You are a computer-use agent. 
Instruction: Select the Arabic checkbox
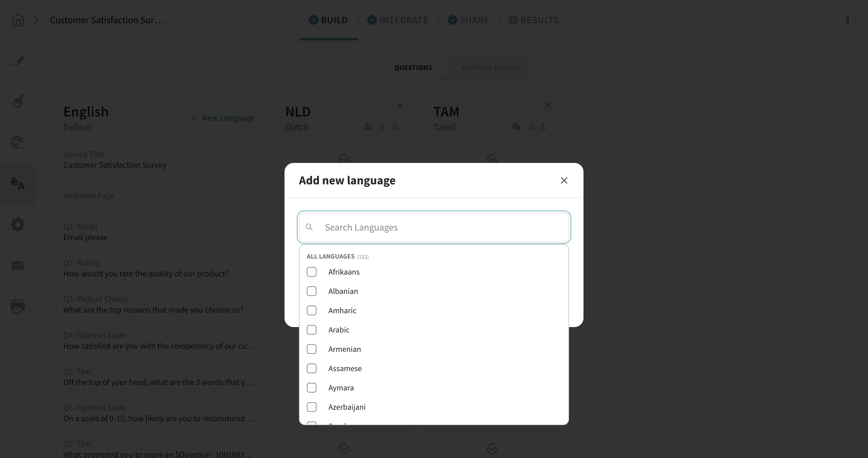tap(312, 330)
